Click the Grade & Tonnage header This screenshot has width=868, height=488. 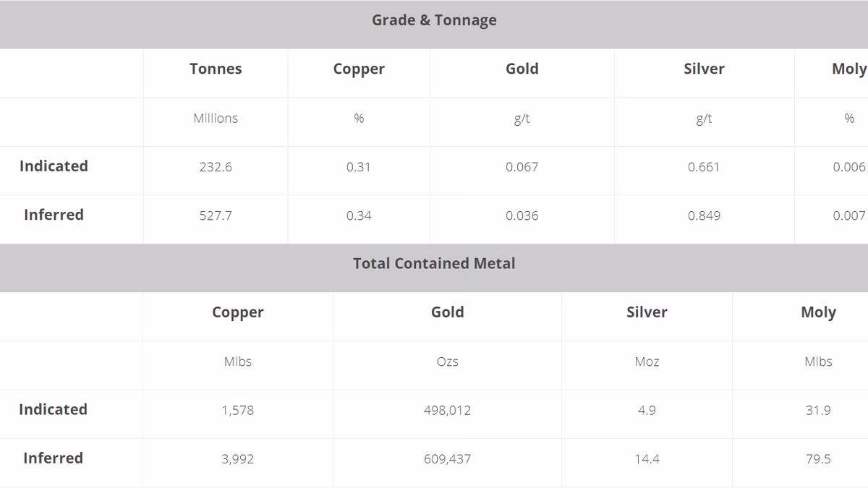[x=434, y=20]
